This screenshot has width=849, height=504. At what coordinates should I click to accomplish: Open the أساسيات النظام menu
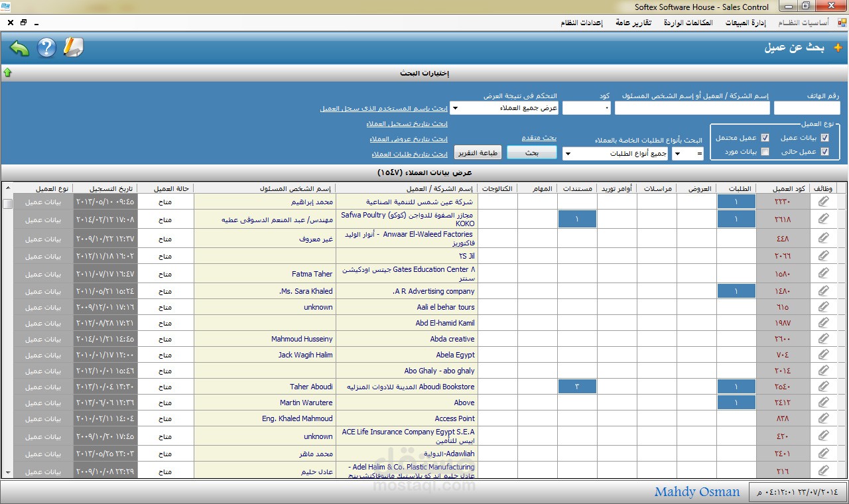pyautogui.click(x=803, y=23)
